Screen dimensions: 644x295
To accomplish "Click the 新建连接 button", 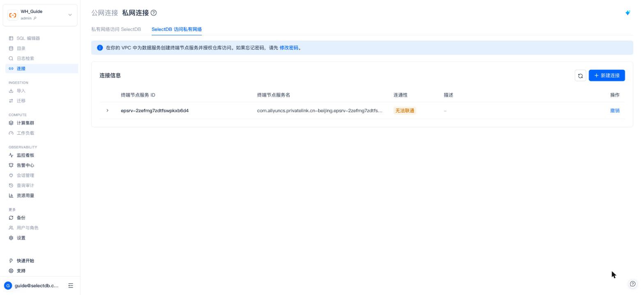I will 607,76.
